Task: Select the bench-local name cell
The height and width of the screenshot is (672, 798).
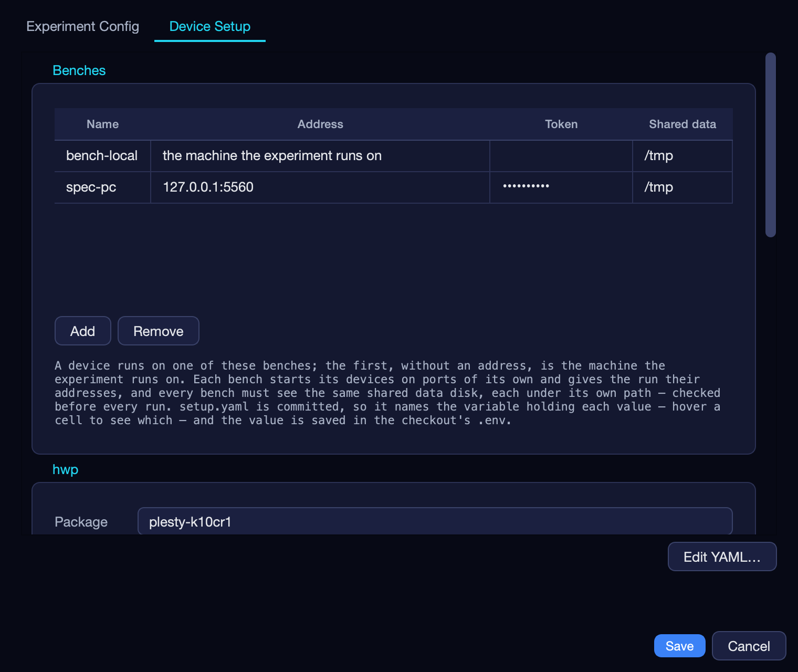Action: (x=102, y=156)
